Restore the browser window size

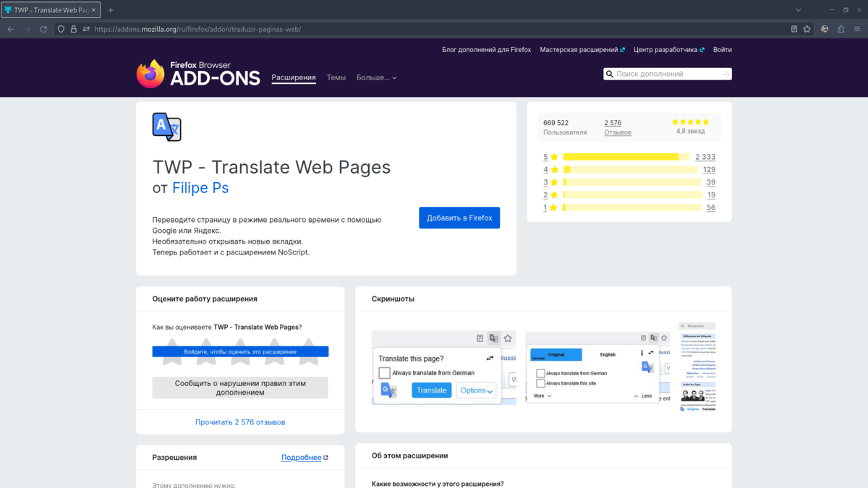pyautogui.click(x=846, y=10)
